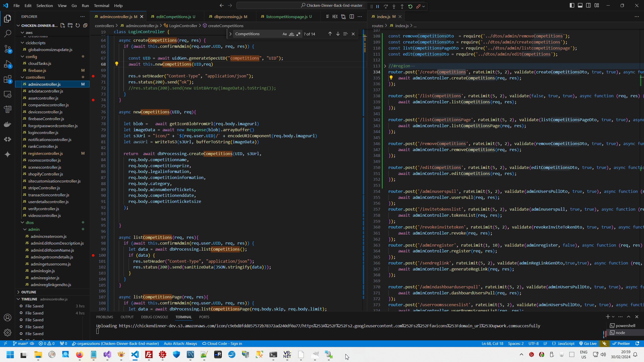Open Firefox from the Windows taskbar
Viewport: 644px width, 362px height.
tap(79, 354)
